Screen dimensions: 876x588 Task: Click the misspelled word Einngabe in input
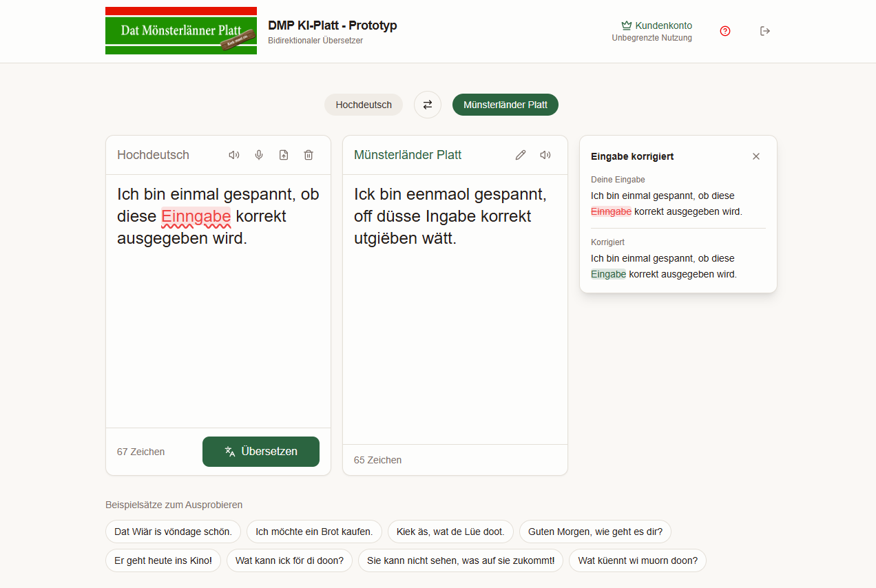196,216
